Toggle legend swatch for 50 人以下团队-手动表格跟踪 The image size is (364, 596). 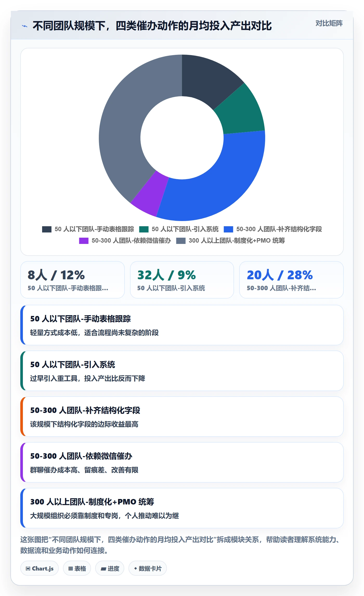(x=47, y=229)
